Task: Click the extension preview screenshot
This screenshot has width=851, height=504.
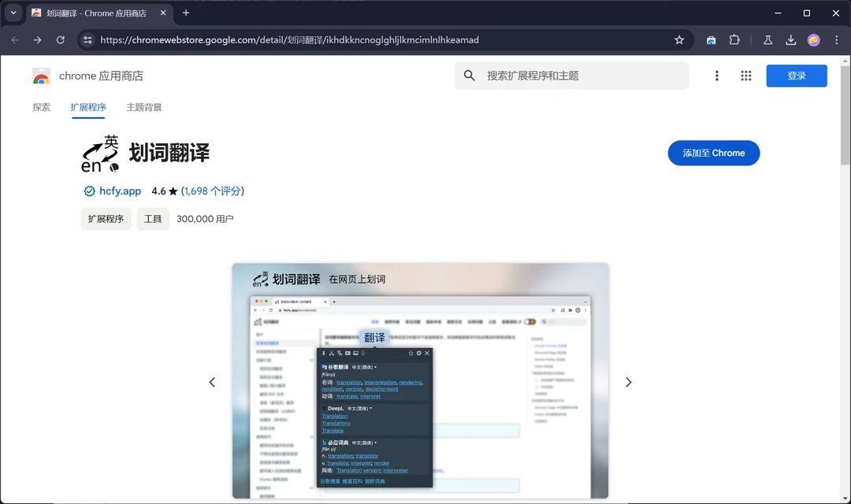Action: tap(420, 381)
